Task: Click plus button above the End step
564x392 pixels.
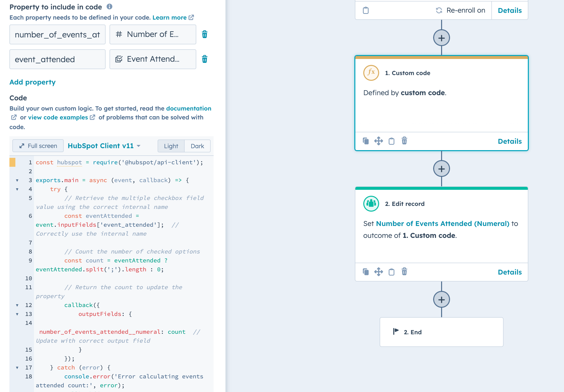Action: point(441,300)
